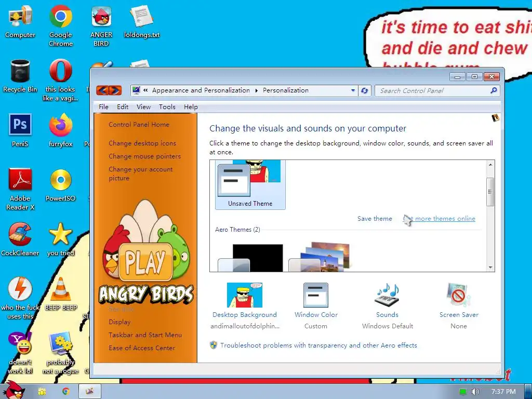The width and height of the screenshot is (532, 399).
Task: Open the help icon at top right of pane
Action: [495, 118]
